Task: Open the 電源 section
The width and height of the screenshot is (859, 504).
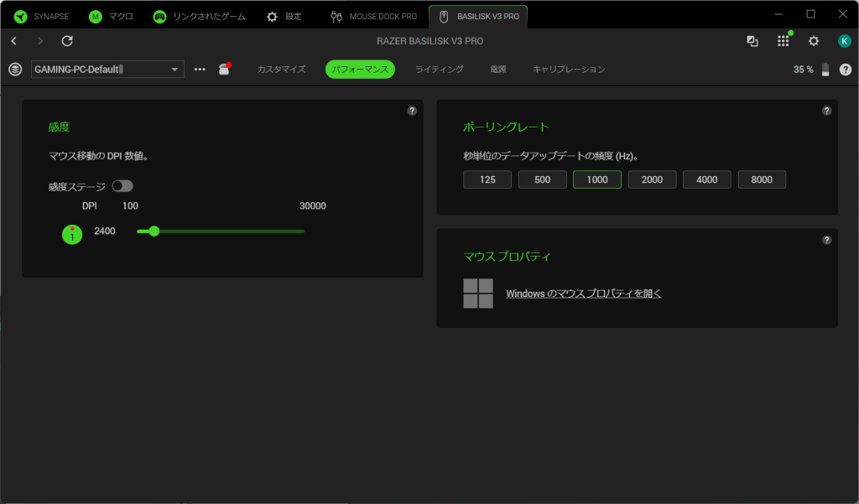Action: [498, 70]
